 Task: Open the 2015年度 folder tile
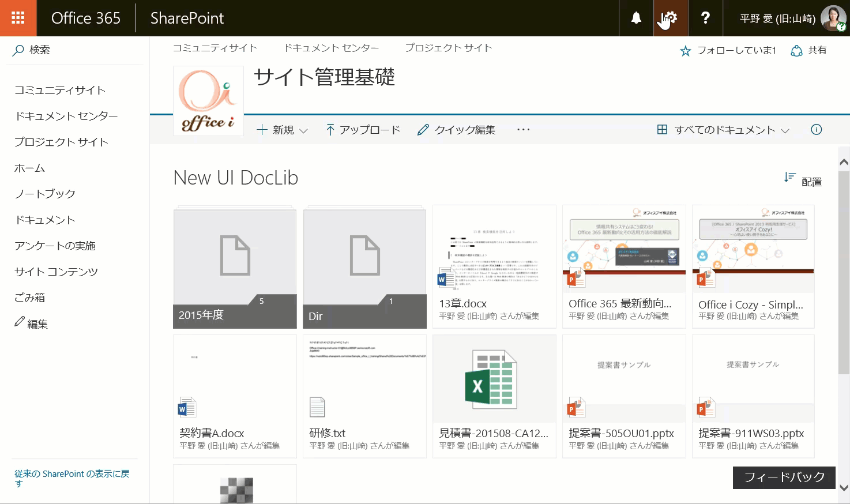click(235, 268)
